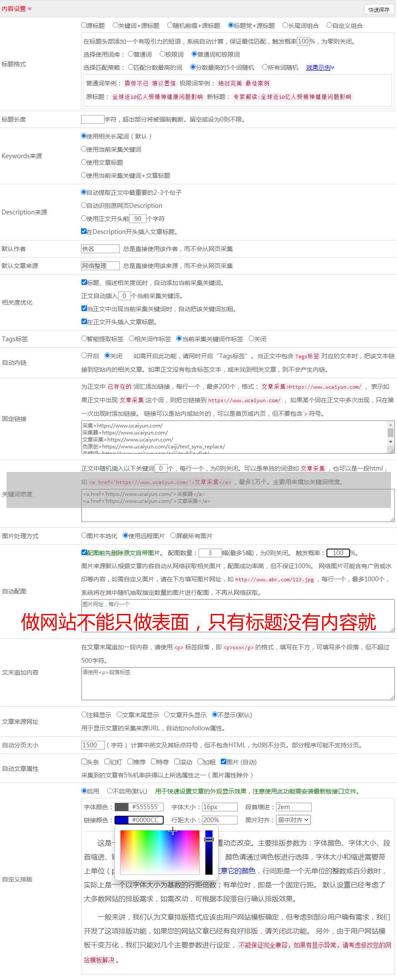
Task: Select 匹配分数最高的词 strategy
Action: coord(131,67)
